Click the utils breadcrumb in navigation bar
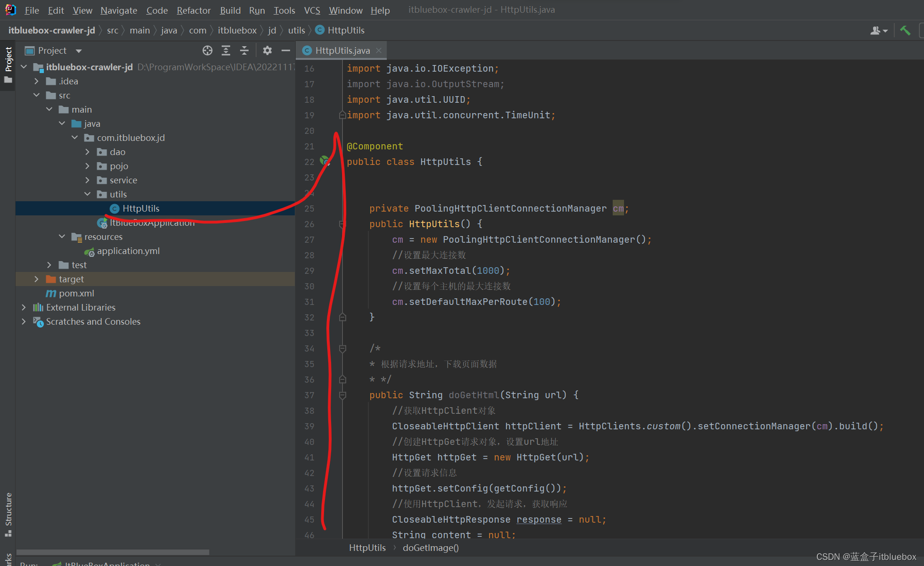This screenshot has width=924, height=566. 296,30
